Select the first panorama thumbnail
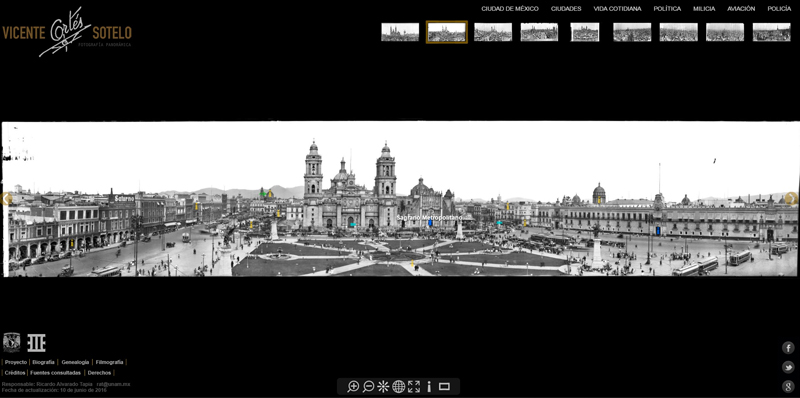 [x=400, y=32]
